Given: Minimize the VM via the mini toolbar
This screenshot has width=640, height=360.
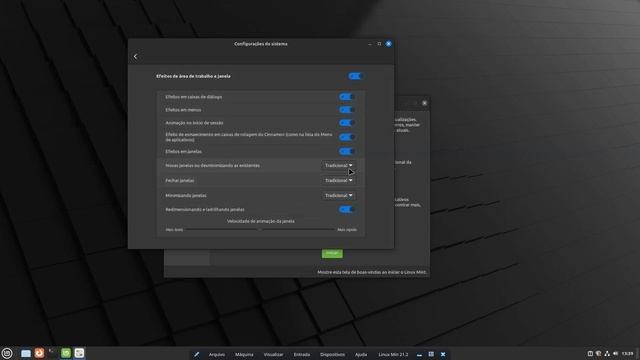Looking at the screenshot, I should [419, 354].
